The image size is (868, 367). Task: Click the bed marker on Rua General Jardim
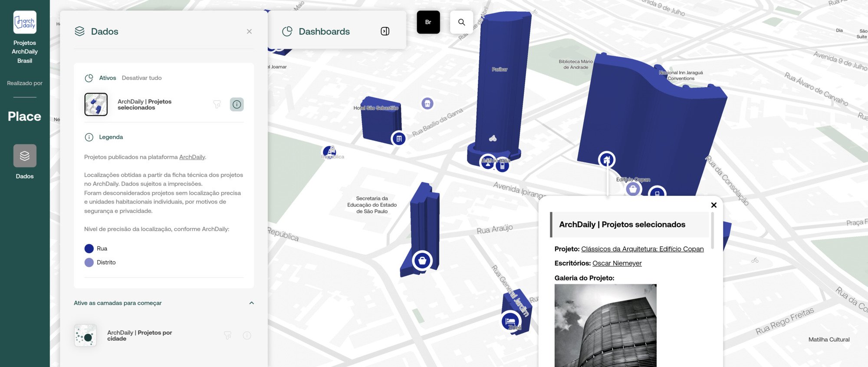click(510, 321)
